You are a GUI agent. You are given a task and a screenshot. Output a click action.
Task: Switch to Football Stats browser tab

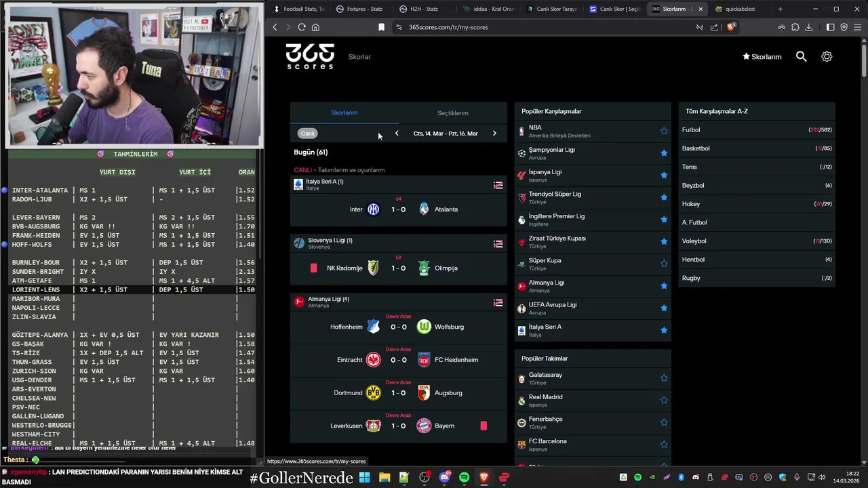(298, 9)
